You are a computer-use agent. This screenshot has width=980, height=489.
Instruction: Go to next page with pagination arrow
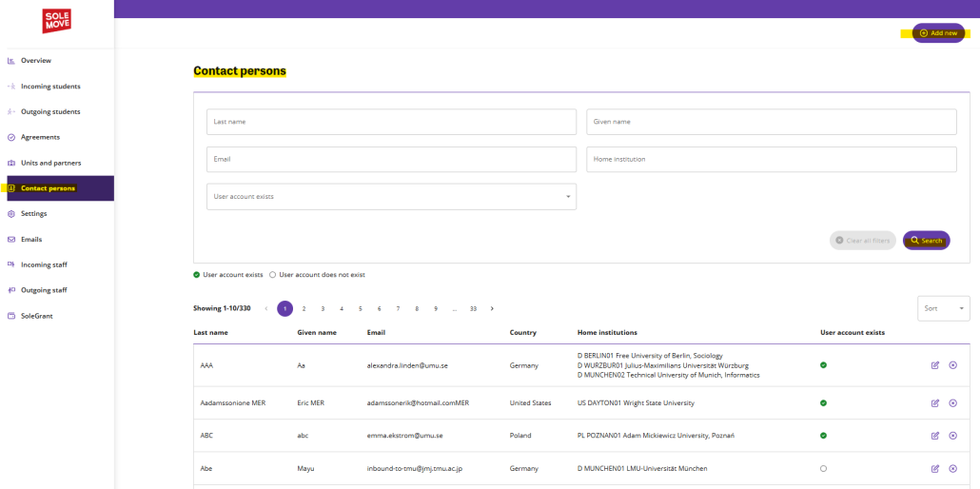pyautogui.click(x=492, y=308)
